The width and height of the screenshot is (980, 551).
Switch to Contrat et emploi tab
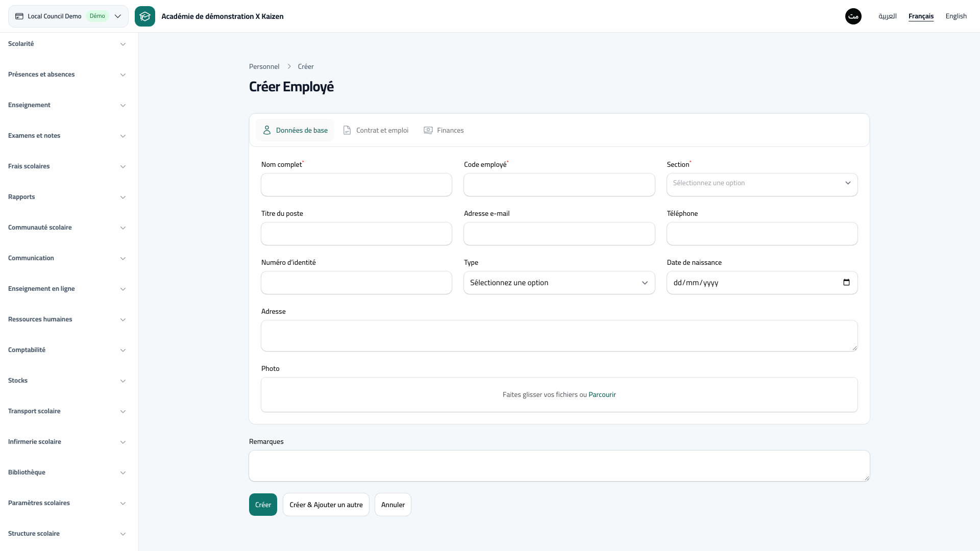tap(376, 130)
